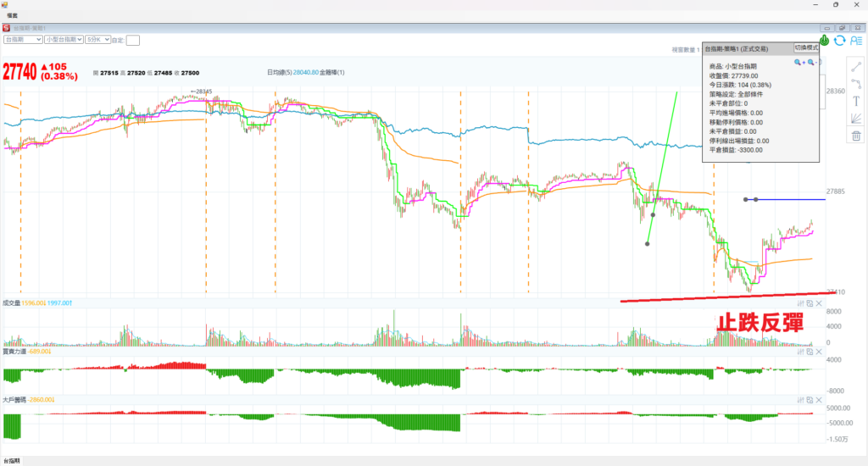
Task: Close the 大戶籌碼 indicator panel
Action: point(821,399)
